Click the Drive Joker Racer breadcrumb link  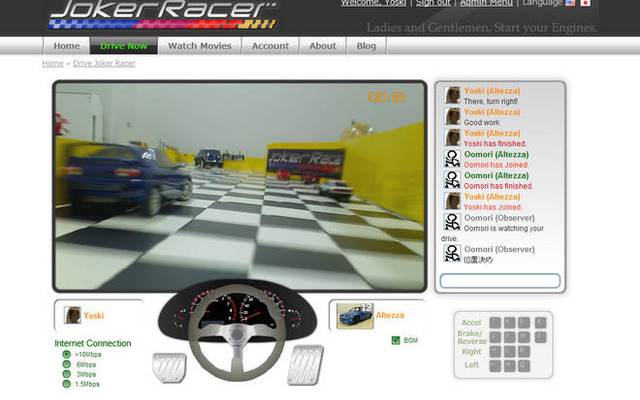(x=104, y=63)
